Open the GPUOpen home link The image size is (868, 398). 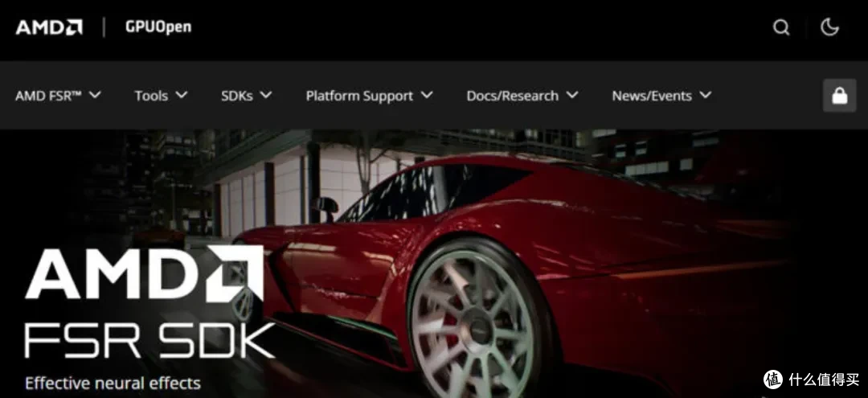point(158,27)
